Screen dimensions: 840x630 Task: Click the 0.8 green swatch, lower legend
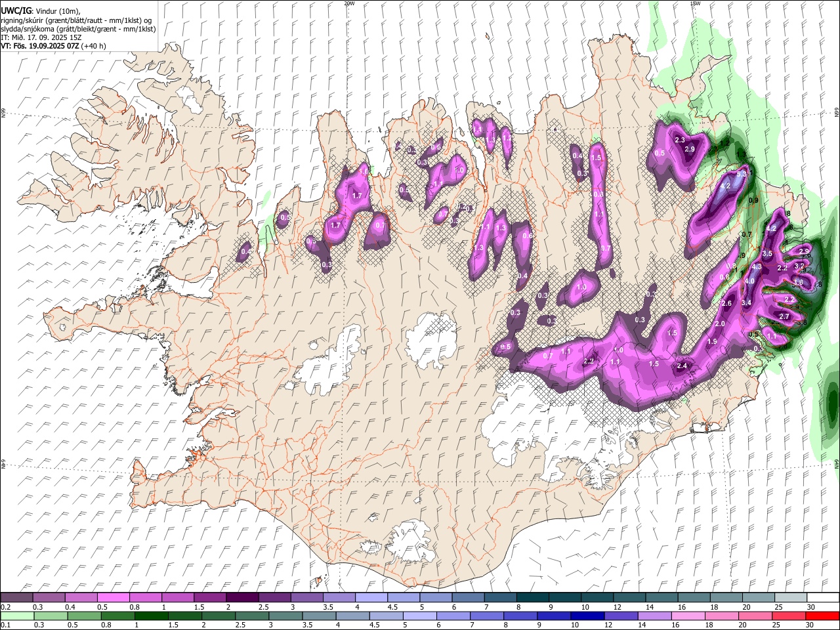click(117, 616)
